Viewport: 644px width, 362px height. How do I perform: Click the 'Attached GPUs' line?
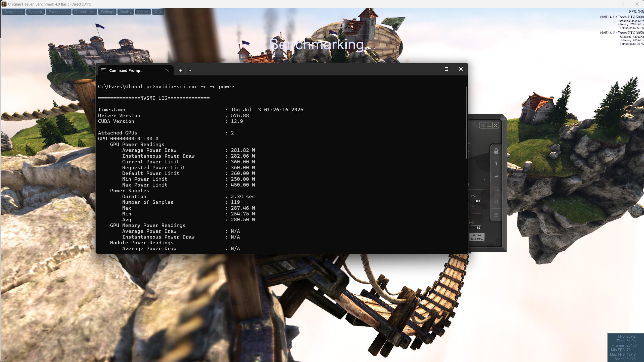click(x=166, y=133)
